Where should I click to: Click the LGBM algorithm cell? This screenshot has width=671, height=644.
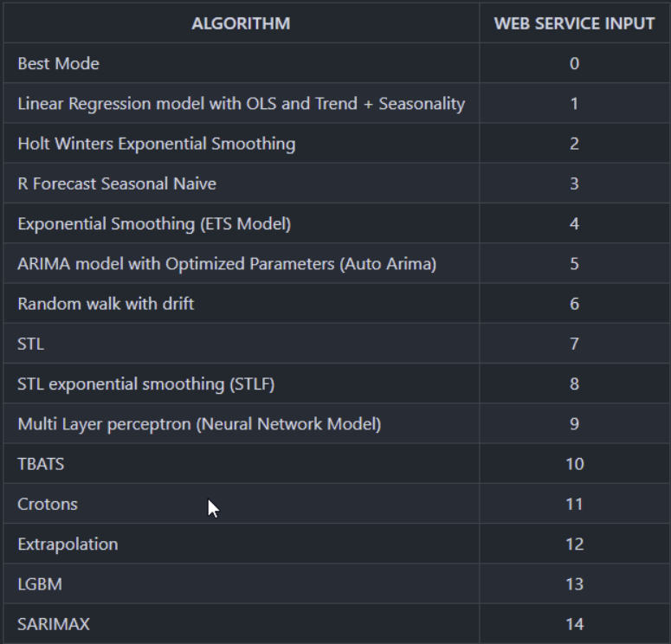point(241,583)
